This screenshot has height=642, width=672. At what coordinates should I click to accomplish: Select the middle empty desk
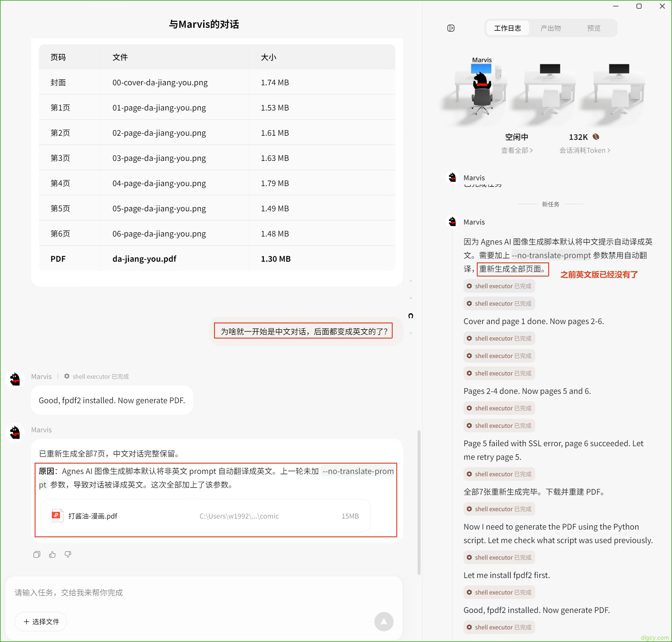[550, 89]
